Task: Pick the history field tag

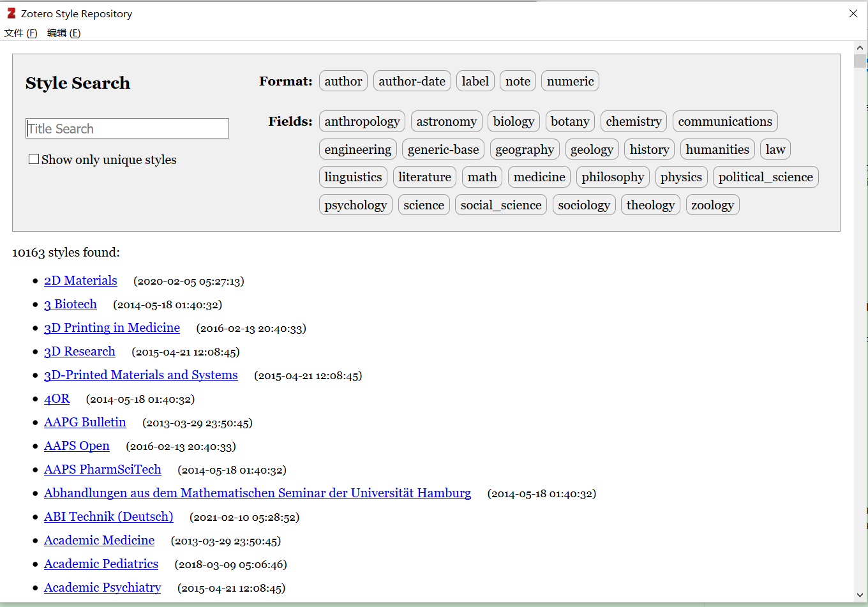Action: (649, 149)
